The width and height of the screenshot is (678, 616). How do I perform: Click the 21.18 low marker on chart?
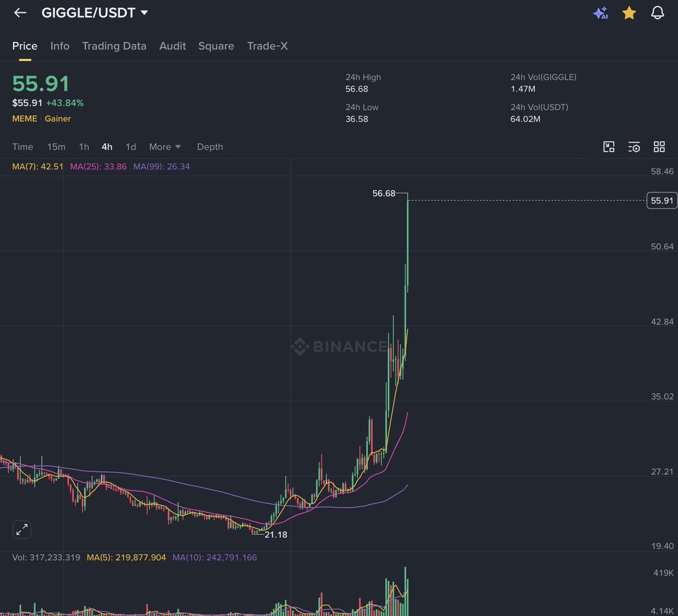(x=276, y=534)
